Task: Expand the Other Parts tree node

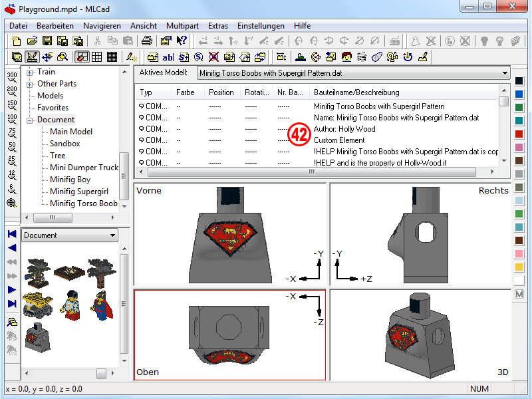Action: click(30, 84)
